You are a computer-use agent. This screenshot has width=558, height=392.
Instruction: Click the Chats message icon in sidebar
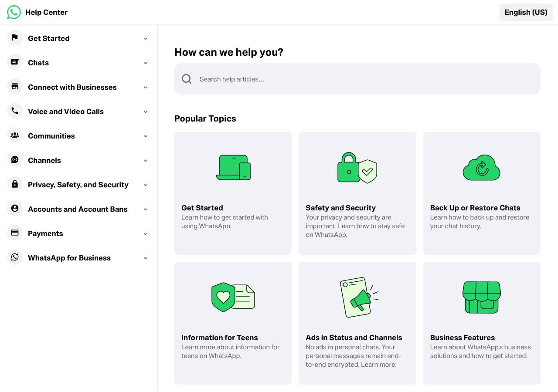15,62
